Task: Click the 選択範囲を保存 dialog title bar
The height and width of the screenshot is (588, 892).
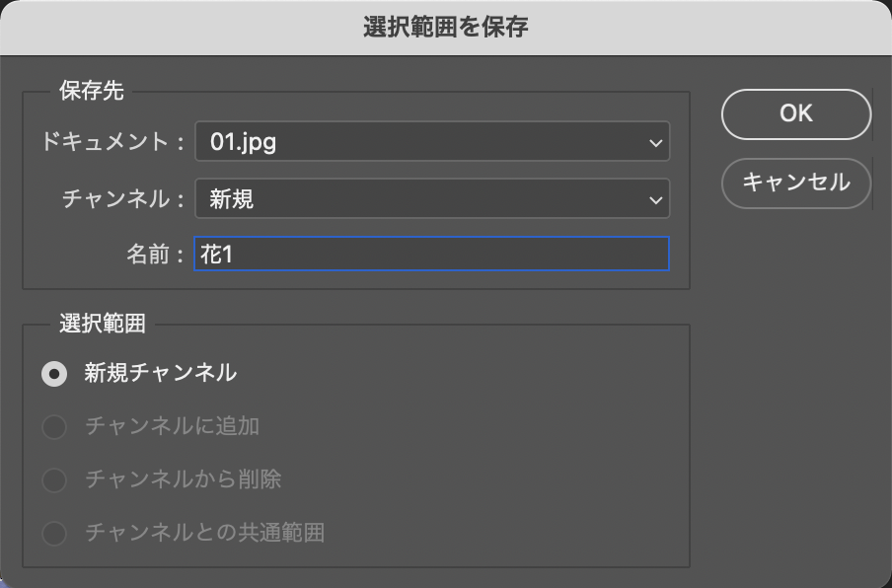Action: [446, 27]
